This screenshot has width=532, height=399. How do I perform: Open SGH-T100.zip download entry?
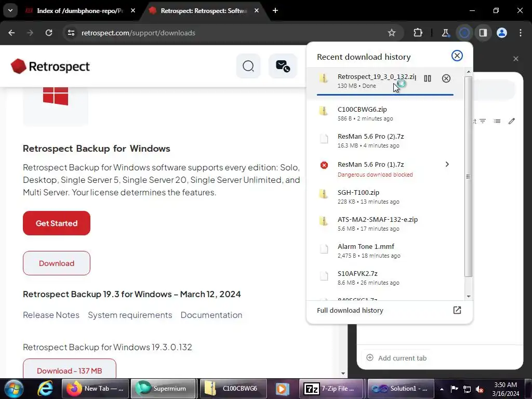pyautogui.click(x=385, y=197)
